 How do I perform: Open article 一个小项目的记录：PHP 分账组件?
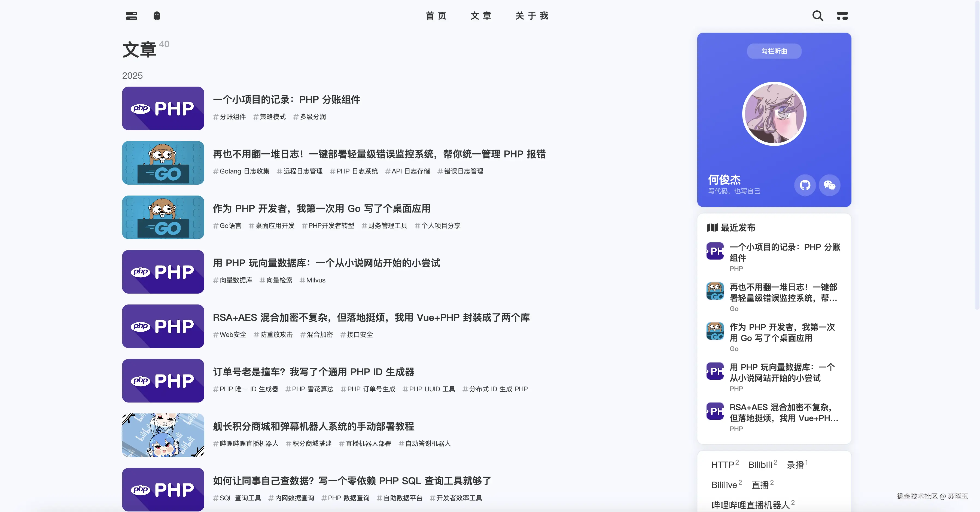[x=287, y=100]
